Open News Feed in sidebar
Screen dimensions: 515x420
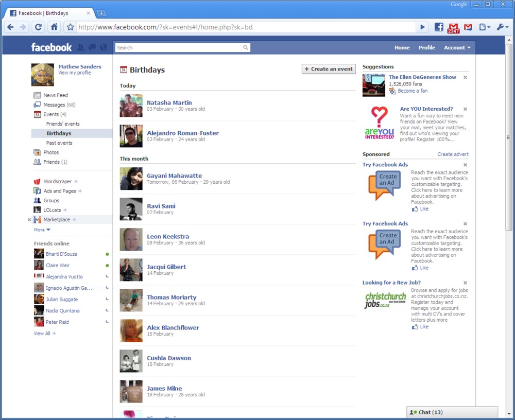click(56, 95)
